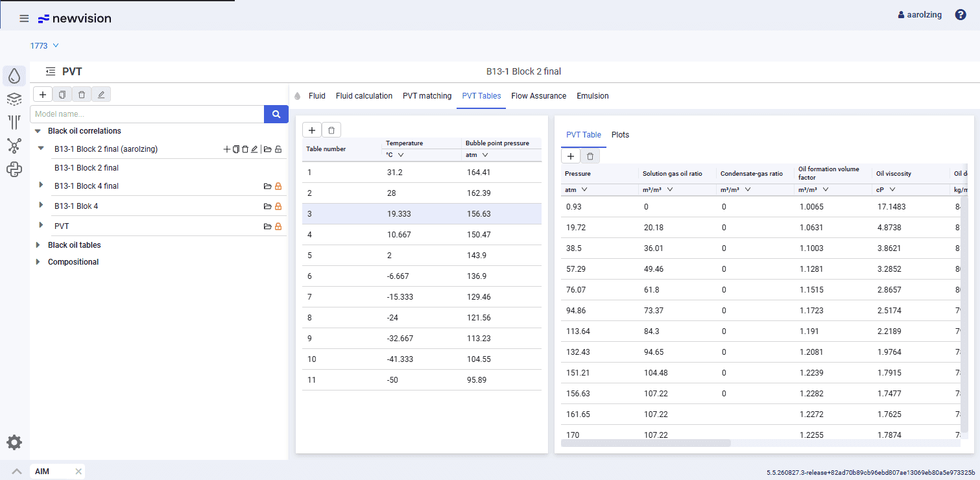This screenshot has width=980, height=480.
Task: Open the Oil viscosity cP unit dropdown
Action: 886,189
